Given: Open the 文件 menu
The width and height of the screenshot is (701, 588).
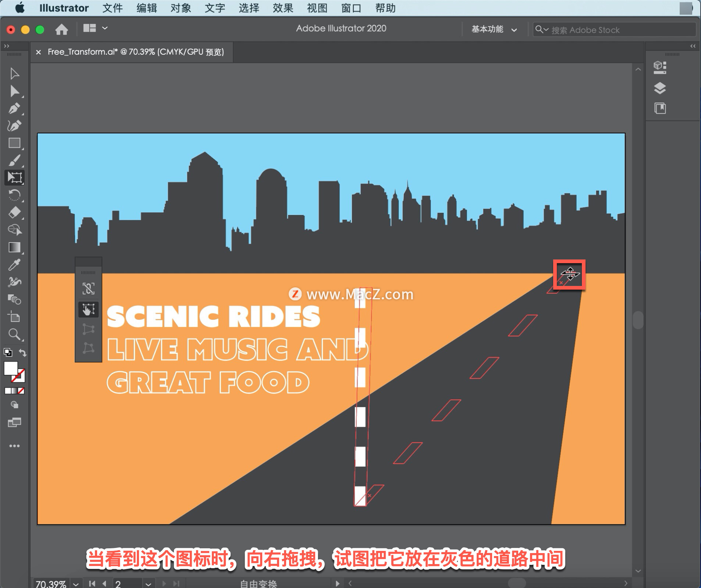Looking at the screenshot, I should [112, 8].
